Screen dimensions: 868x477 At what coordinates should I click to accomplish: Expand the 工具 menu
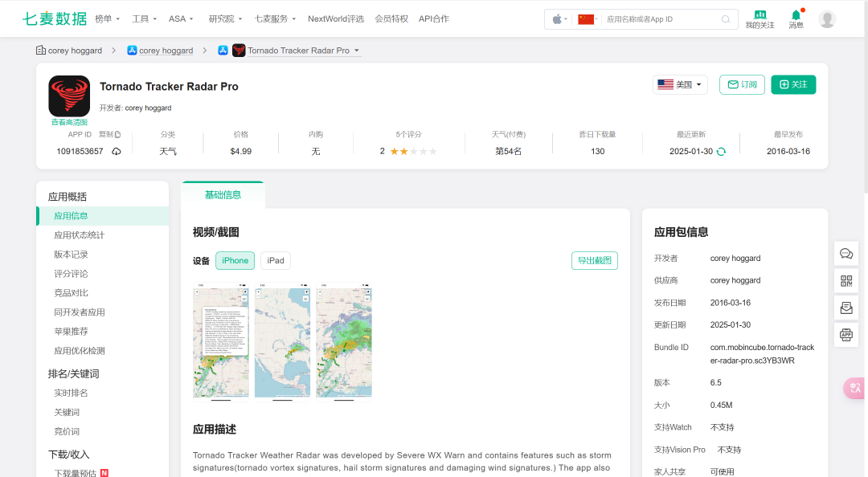[x=145, y=18]
